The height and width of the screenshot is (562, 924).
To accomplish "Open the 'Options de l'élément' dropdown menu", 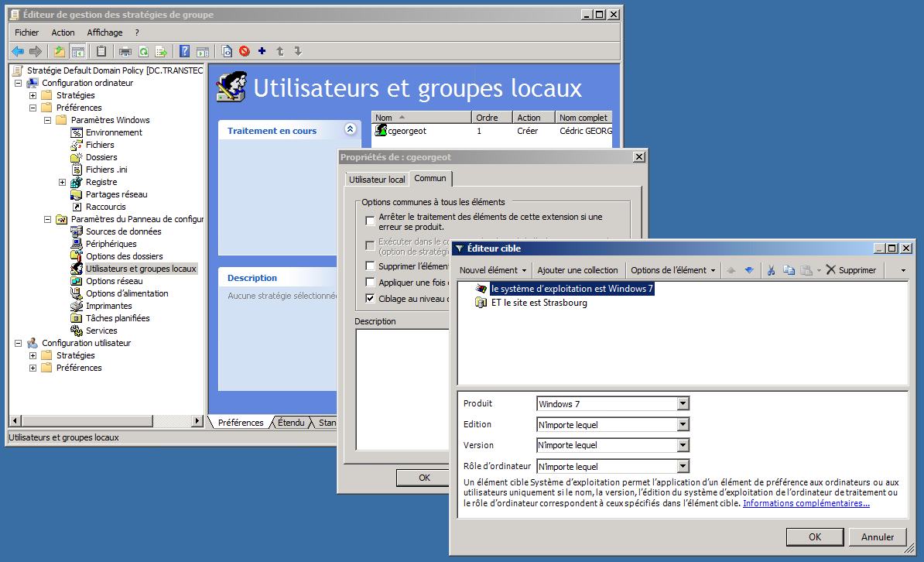I will click(673, 270).
